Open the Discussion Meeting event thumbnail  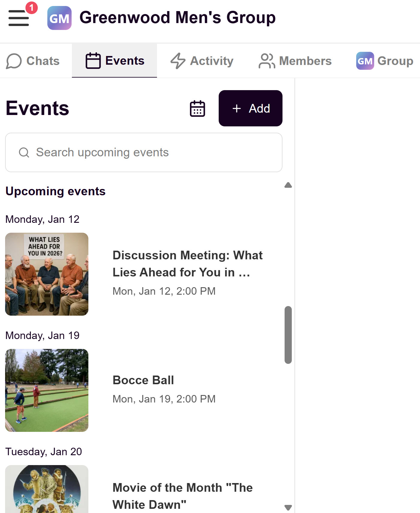47,274
